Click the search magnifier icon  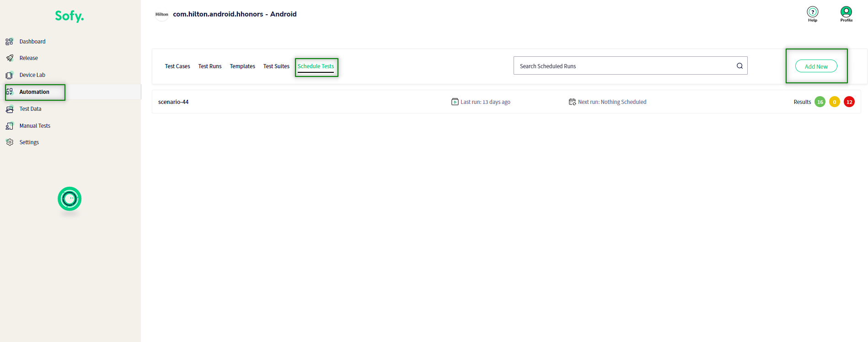point(739,66)
